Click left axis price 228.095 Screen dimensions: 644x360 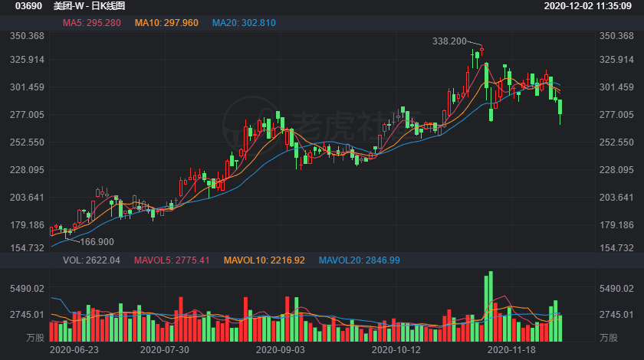click(x=27, y=169)
